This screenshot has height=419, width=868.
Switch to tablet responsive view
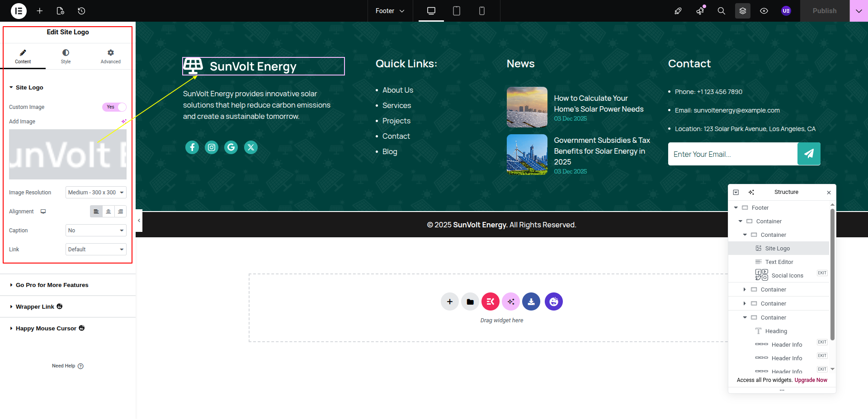457,11
